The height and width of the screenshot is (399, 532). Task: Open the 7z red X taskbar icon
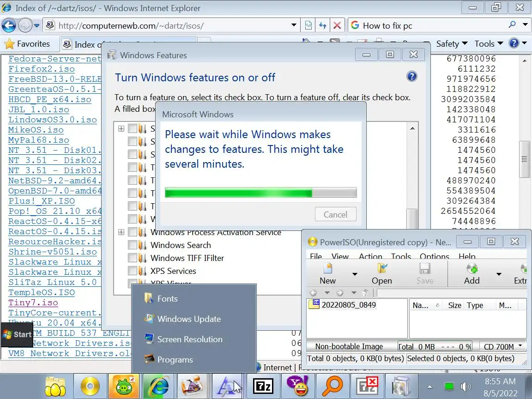click(367, 386)
